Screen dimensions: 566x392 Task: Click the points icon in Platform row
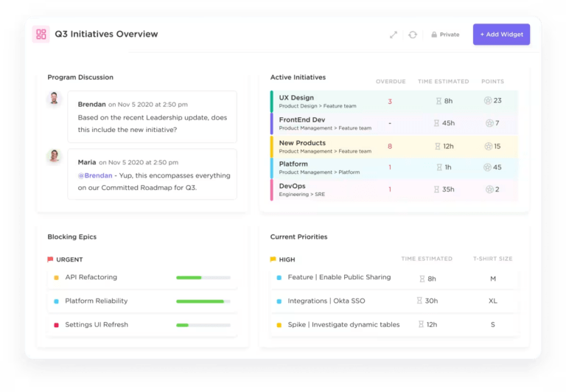tap(487, 167)
